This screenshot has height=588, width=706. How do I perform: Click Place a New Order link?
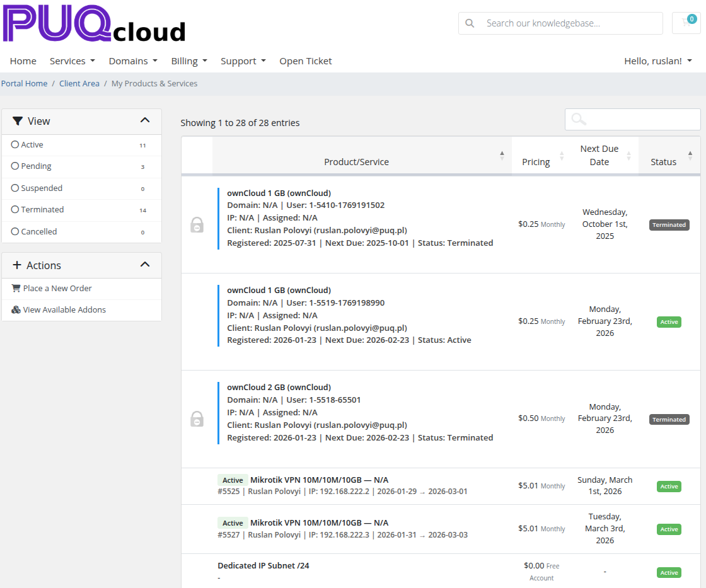click(x=57, y=289)
